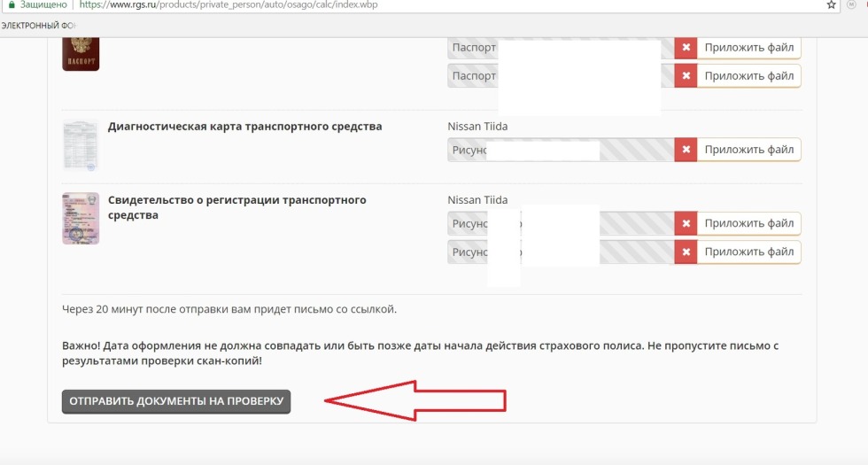Open the 'ЭЛЕКТРОННЫЙ ФО' bookmark
The height and width of the screenshot is (465, 868).
click(39, 25)
